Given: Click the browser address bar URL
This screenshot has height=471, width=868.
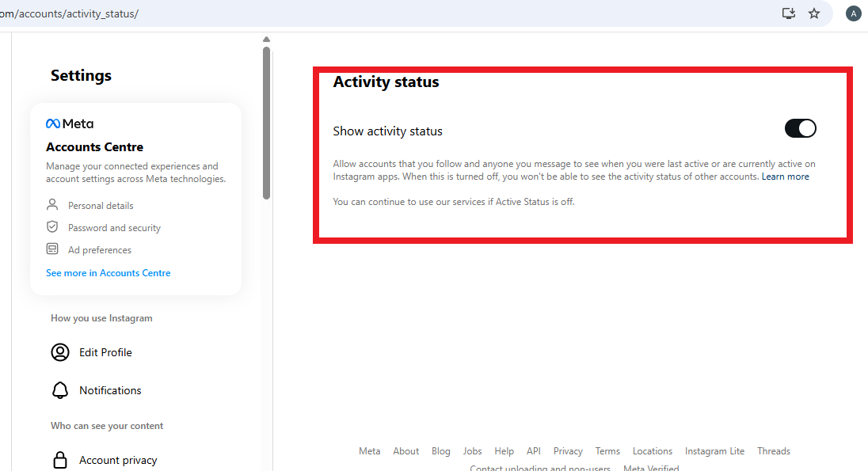Looking at the screenshot, I should (69, 13).
